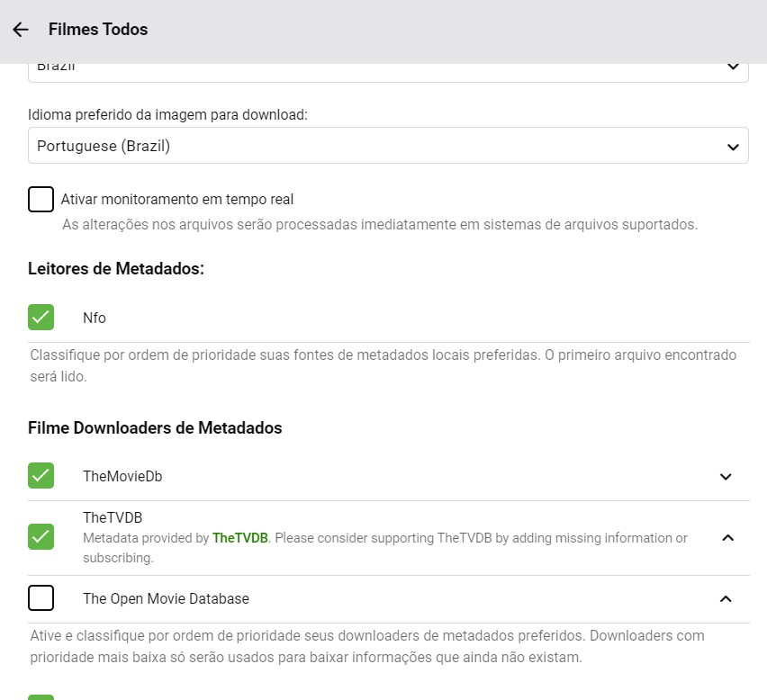Enable real-time monitoring checkbox
This screenshot has width=767, height=700.
[x=41, y=199]
